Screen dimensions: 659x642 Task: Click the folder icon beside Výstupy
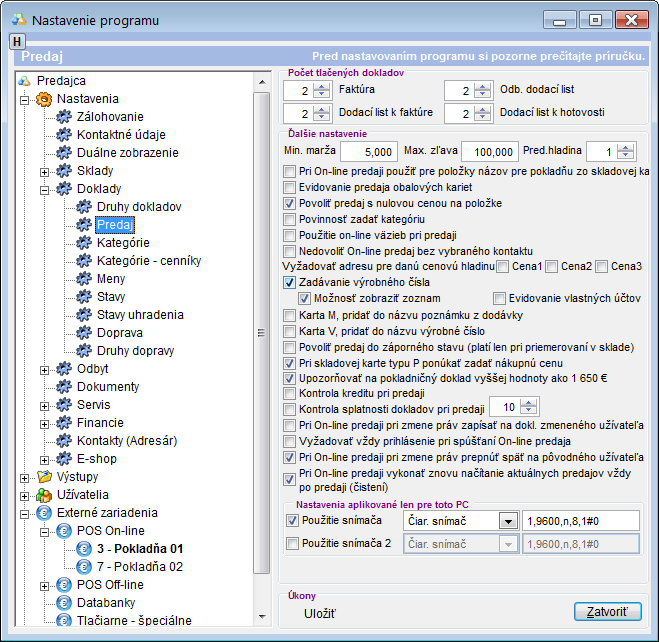click(44, 477)
